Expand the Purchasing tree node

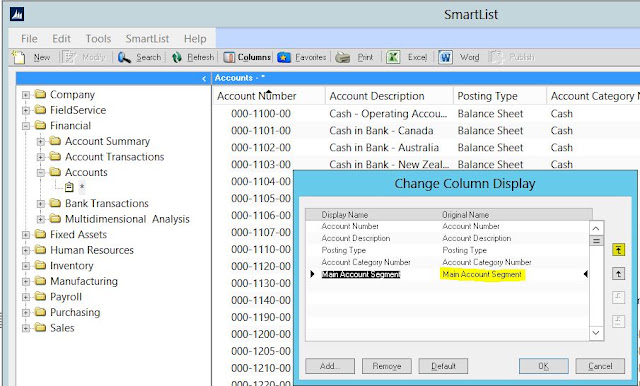click(26, 313)
